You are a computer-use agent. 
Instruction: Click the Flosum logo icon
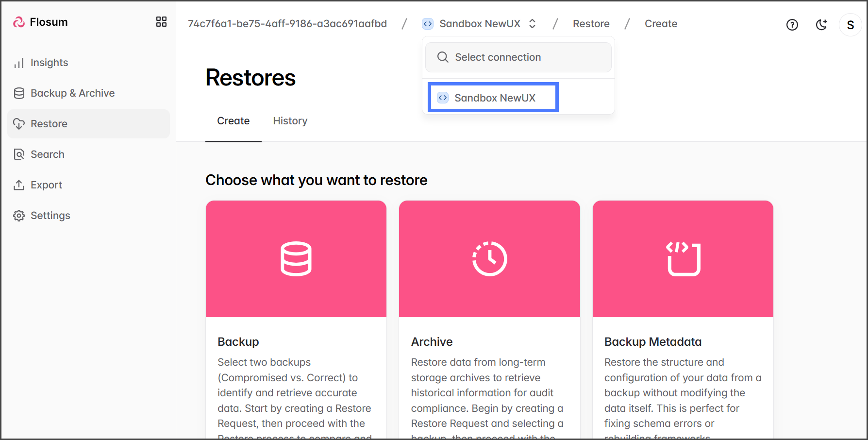click(19, 22)
